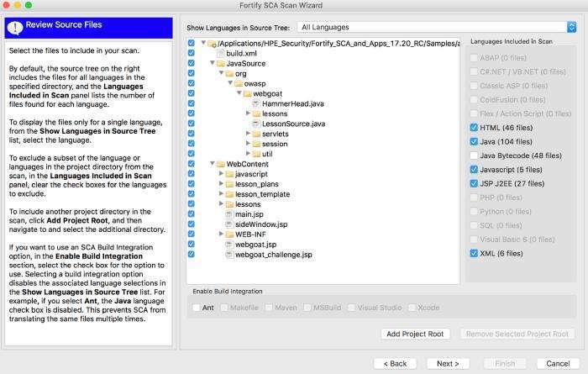The height and width of the screenshot is (374, 588).
Task: Uncheck the HammerHead.java row checkbox
Action: tap(192, 103)
